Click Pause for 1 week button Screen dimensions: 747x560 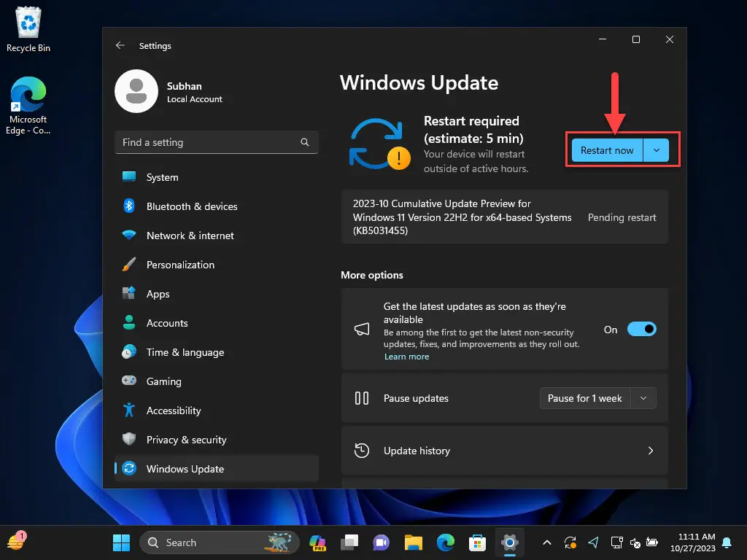(585, 398)
